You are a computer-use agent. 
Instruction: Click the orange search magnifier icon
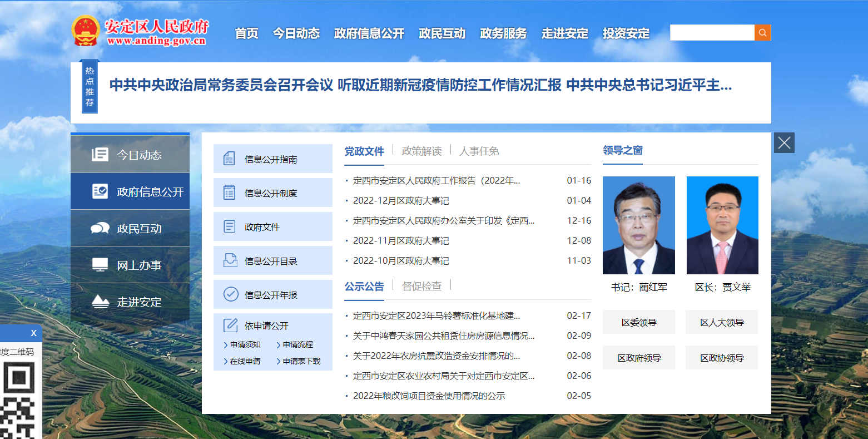pyautogui.click(x=762, y=33)
